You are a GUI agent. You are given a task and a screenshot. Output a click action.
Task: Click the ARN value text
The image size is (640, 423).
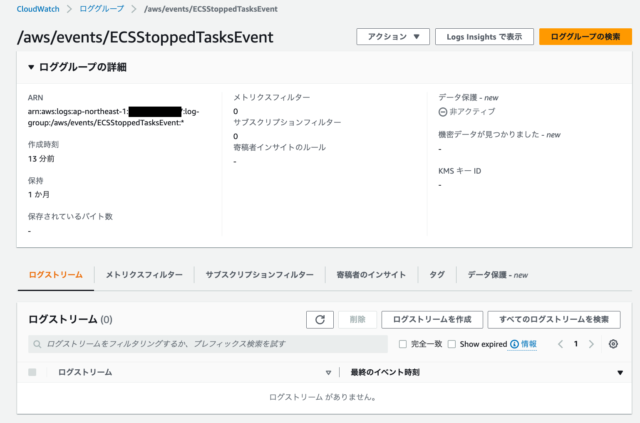[x=113, y=117]
